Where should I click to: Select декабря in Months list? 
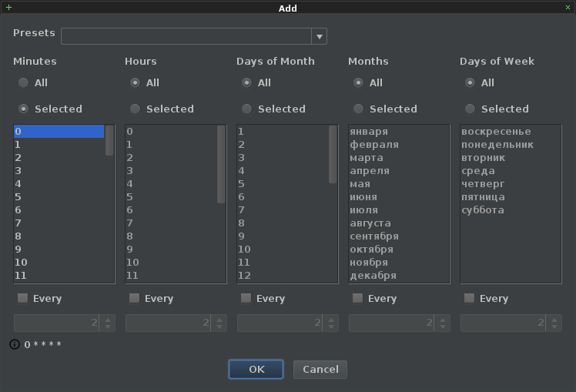coord(400,276)
